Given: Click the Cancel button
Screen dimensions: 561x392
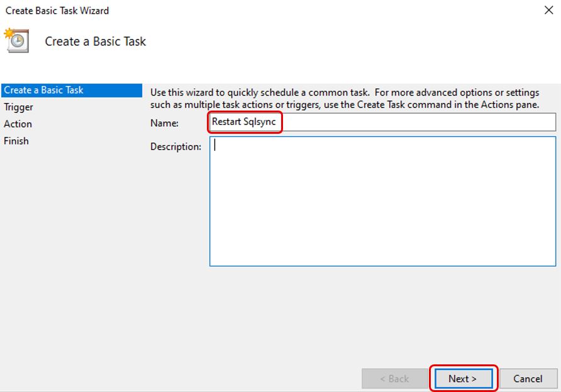Looking at the screenshot, I should coord(528,378).
